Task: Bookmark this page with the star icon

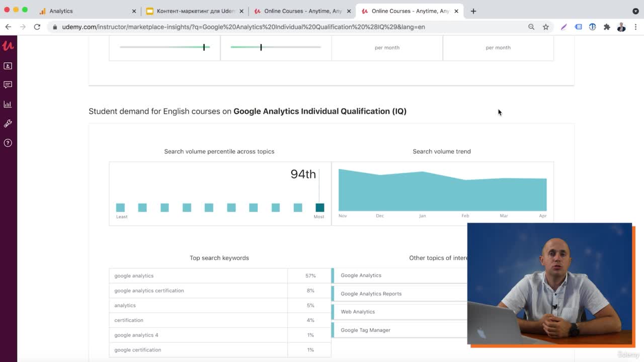Action: (546, 27)
